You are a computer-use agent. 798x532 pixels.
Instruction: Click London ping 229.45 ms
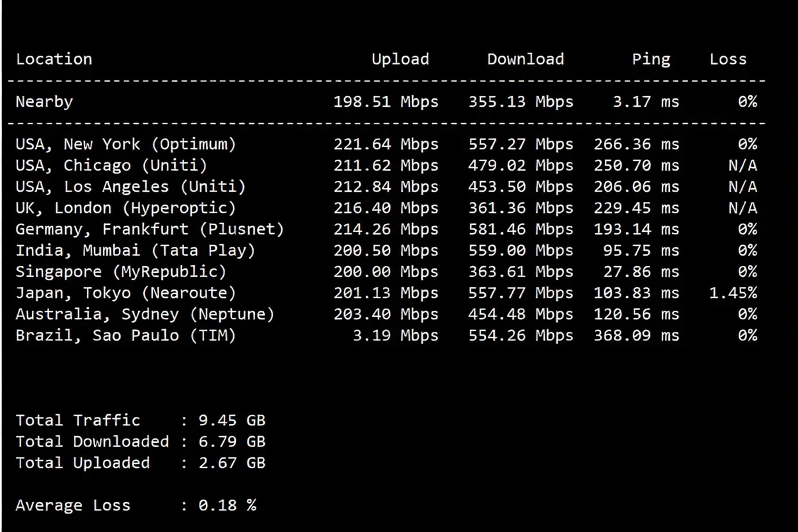point(636,208)
